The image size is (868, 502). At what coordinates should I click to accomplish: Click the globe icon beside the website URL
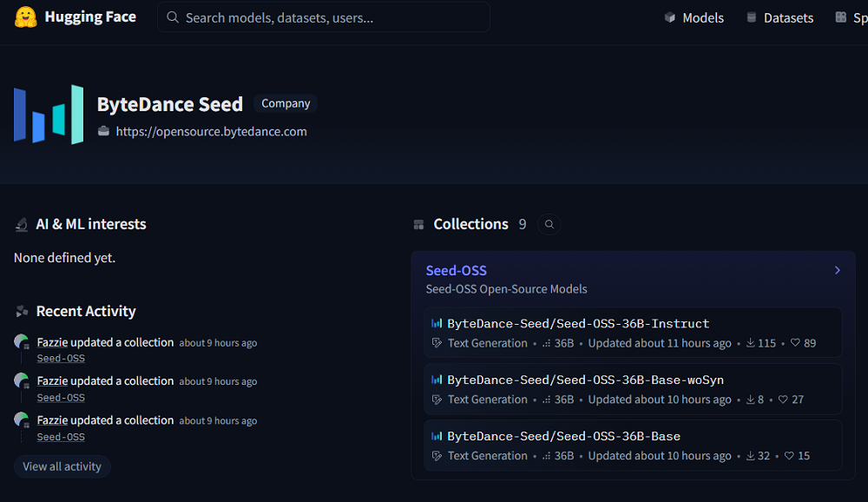click(x=104, y=131)
